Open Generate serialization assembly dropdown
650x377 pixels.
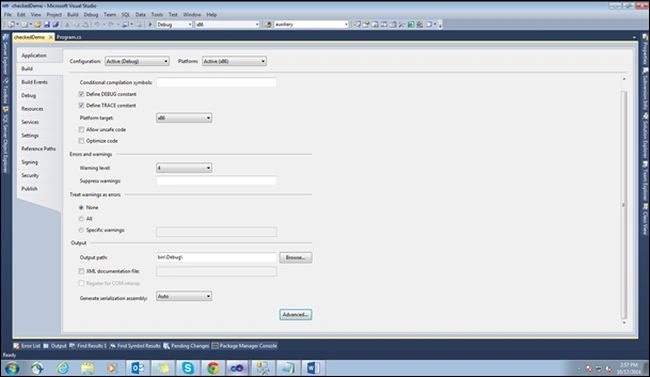(184, 296)
